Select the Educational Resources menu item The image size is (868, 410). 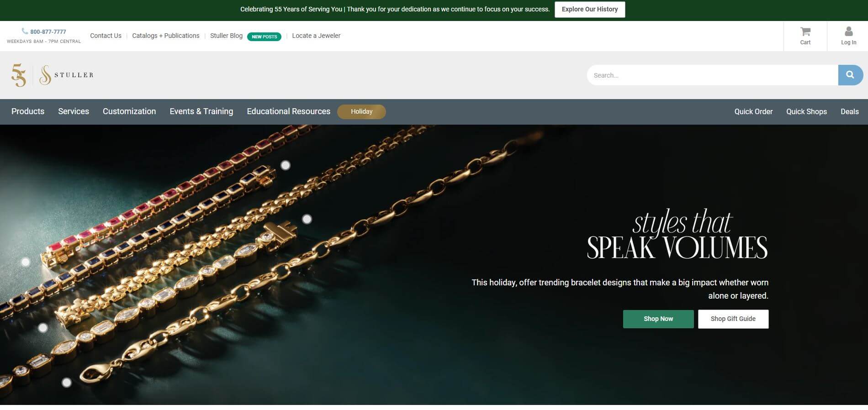(289, 111)
